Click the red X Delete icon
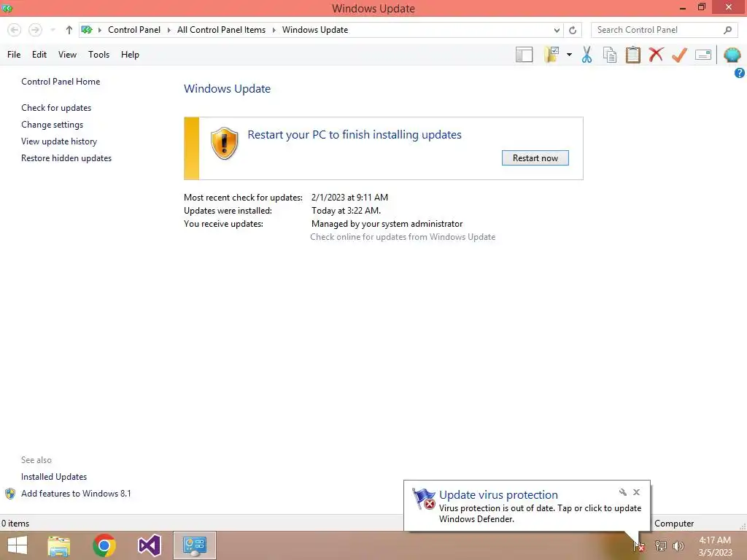The width and height of the screenshot is (747, 560). [656, 55]
